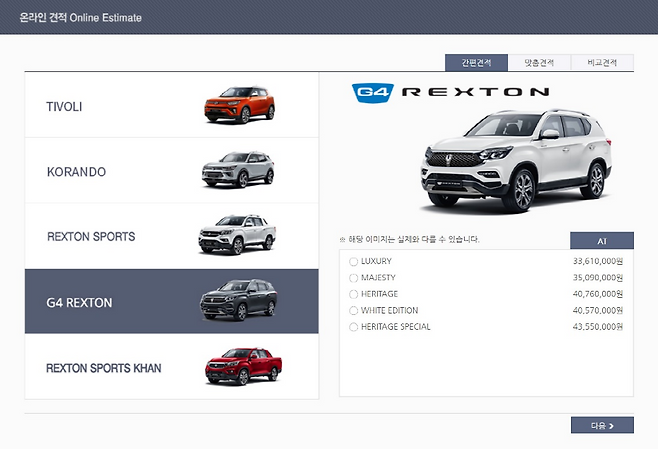Click the white Rexton Sports thumbnail

[237, 235]
